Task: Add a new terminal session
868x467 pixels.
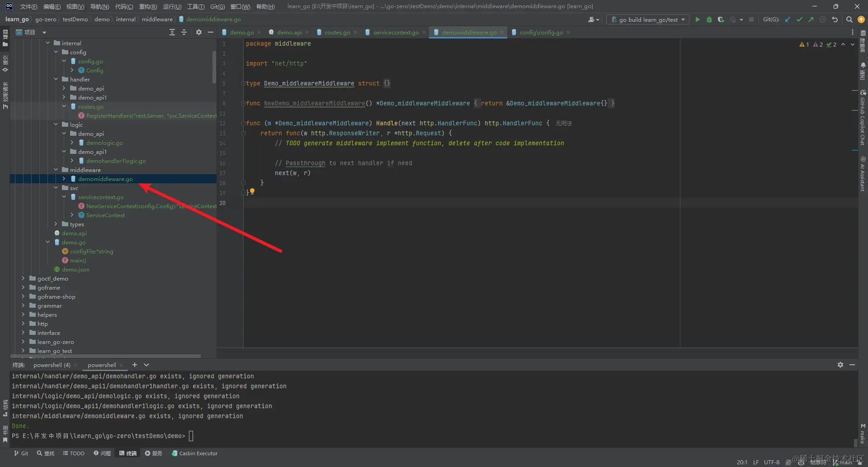Action: 134,365
